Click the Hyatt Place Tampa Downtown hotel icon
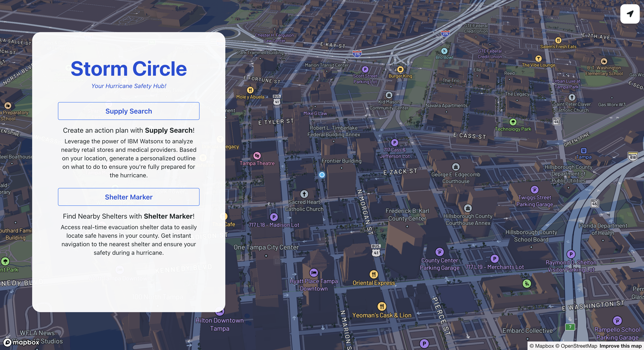This screenshot has width=644, height=350. point(313,272)
